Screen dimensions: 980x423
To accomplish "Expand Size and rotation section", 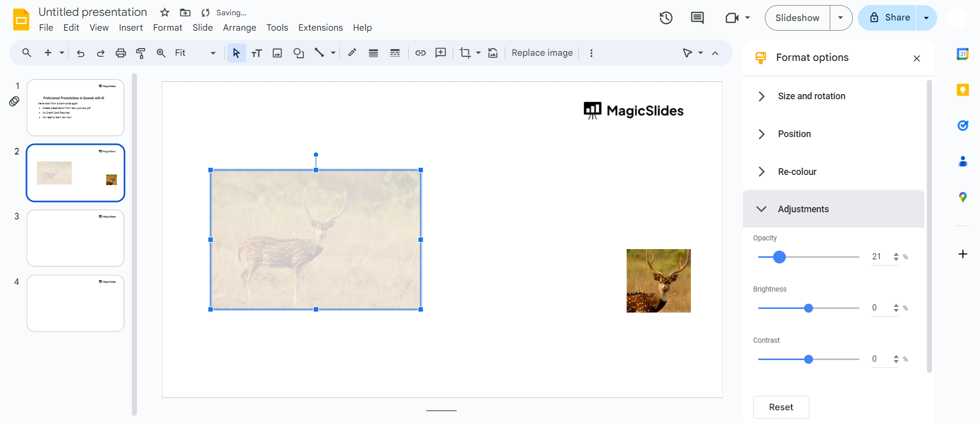I will [x=833, y=96].
